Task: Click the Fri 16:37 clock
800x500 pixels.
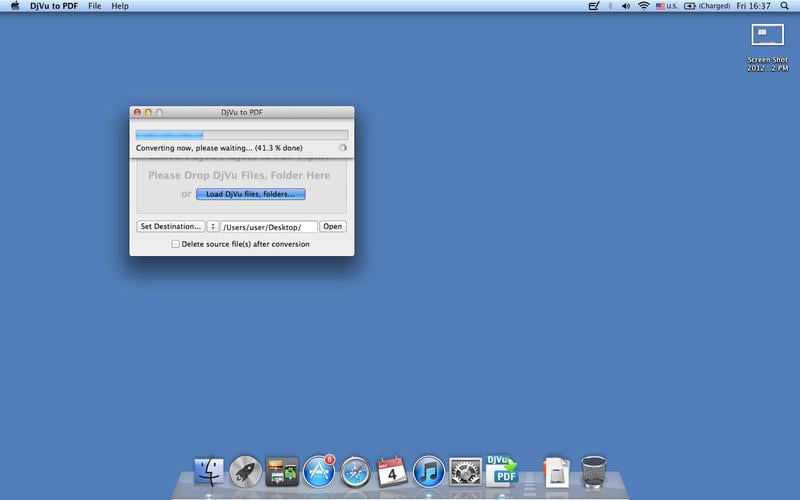Action: [x=753, y=6]
